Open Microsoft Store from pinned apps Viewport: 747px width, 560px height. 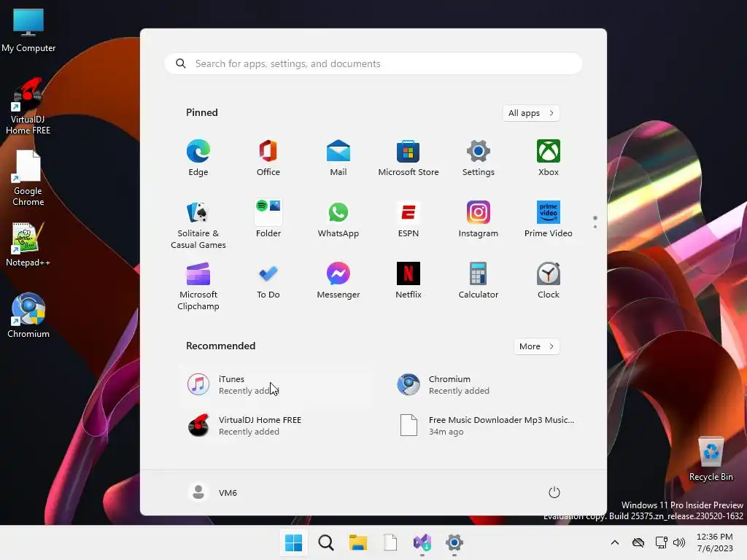(x=409, y=158)
